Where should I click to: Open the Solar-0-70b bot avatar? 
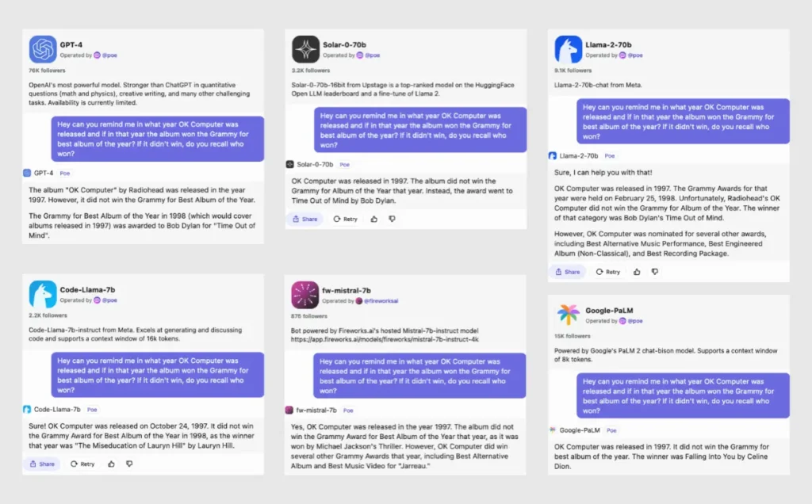pos(305,49)
